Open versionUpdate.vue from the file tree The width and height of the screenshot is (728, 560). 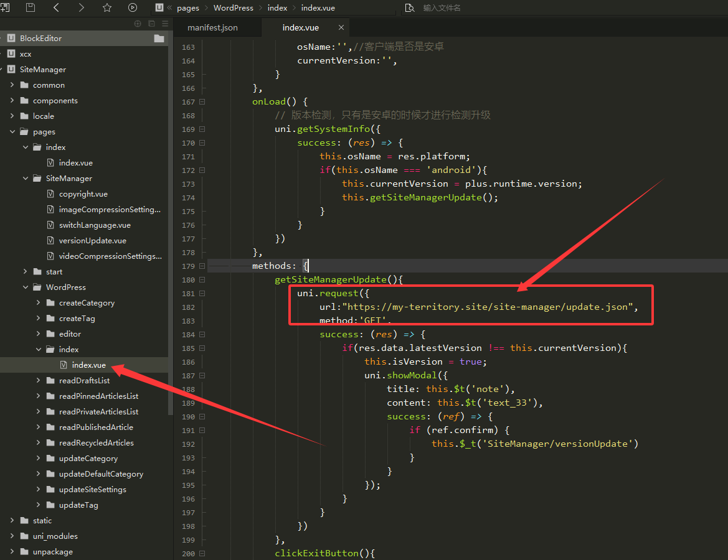(92, 241)
